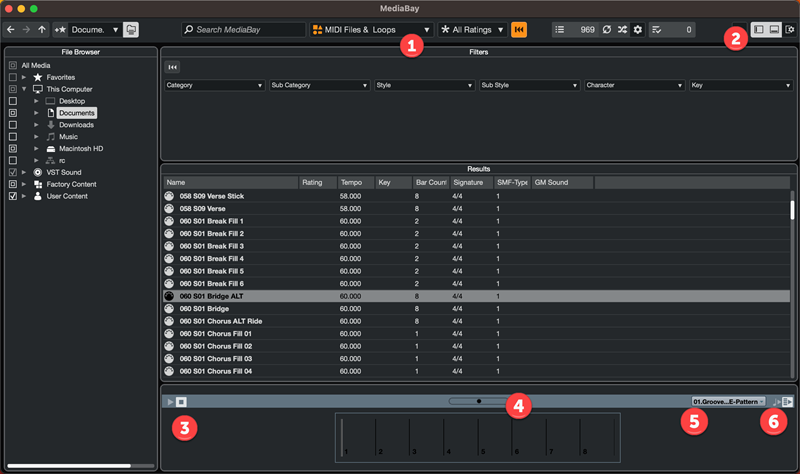The image size is (800, 474).
Task: Check the Downloads folder checkbox
Action: (x=13, y=124)
